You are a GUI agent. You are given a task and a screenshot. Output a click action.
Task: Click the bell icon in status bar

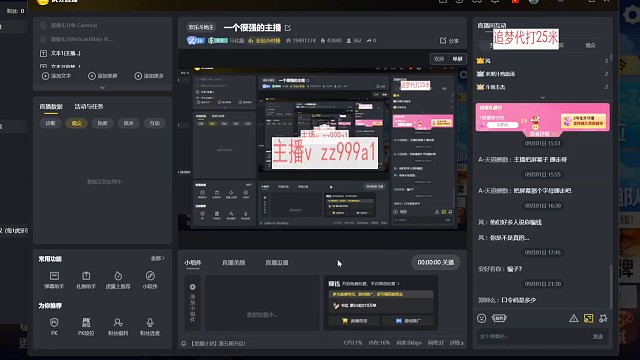pos(184,343)
